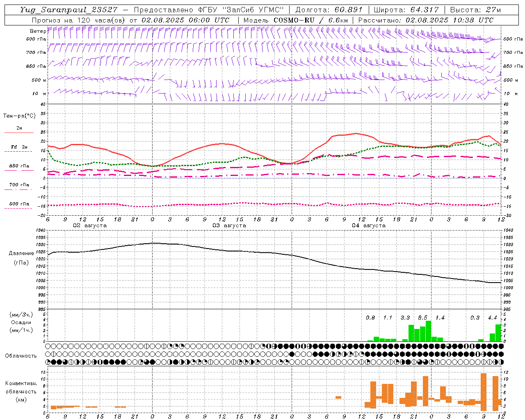Viewport: 525px width, 420px height.
Task: Click the 0.3 precipitation total
Action: pyautogui.click(x=475, y=318)
